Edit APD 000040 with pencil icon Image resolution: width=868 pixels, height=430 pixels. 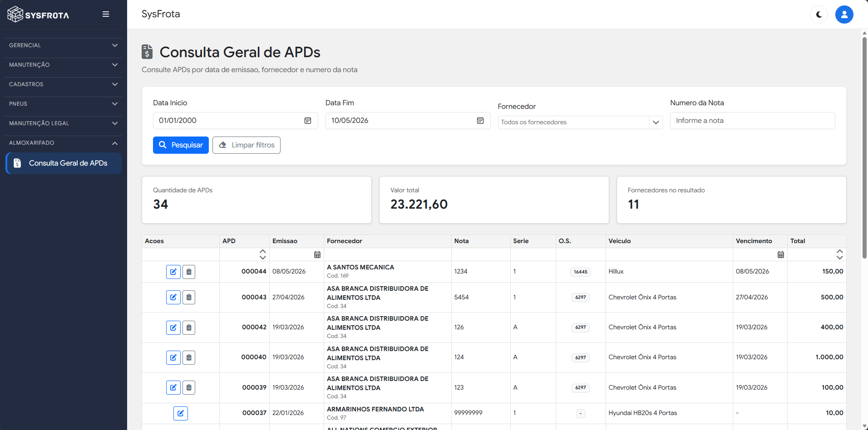(173, 357)
